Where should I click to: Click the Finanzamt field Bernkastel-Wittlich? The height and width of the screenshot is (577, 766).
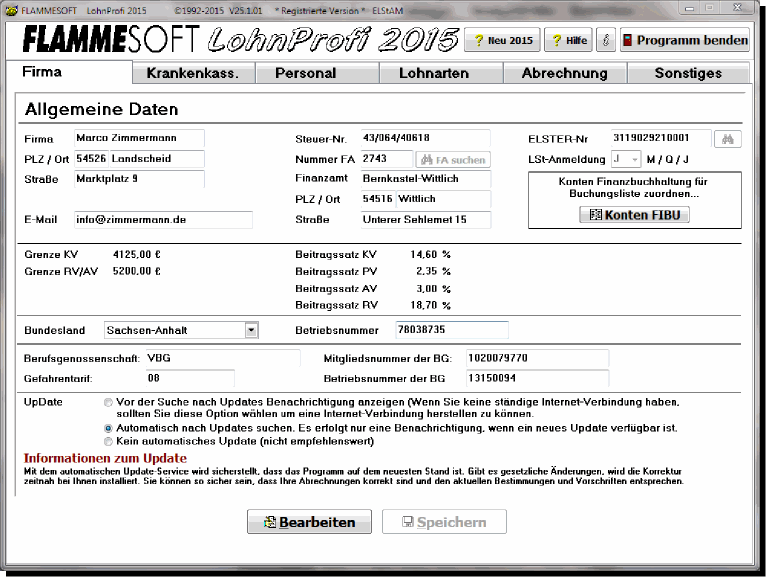click(426, 179)
